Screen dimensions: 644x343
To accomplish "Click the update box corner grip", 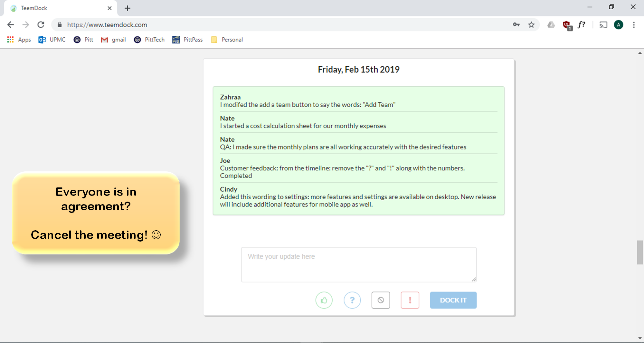I will [x=474, y=279].
